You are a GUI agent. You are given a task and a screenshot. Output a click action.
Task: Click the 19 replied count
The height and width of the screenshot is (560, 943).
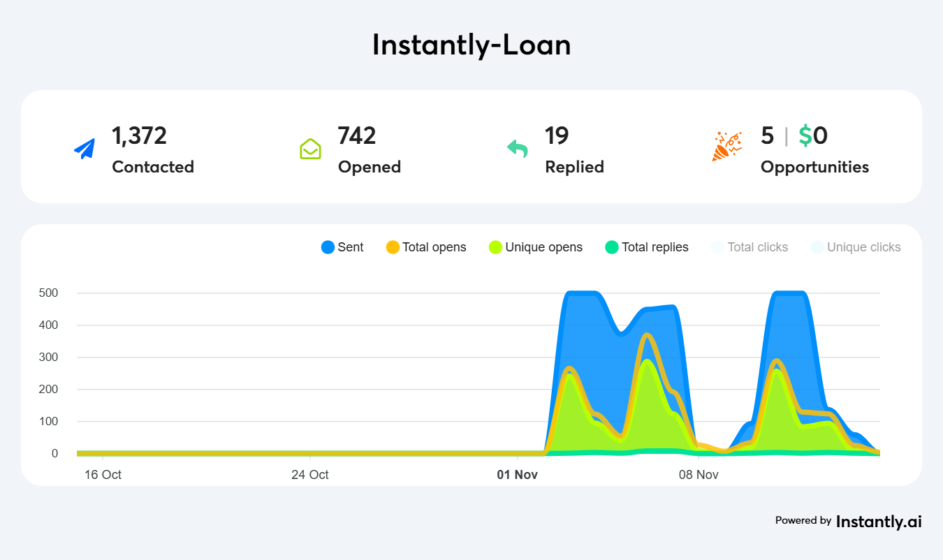(x=557, y=135)
